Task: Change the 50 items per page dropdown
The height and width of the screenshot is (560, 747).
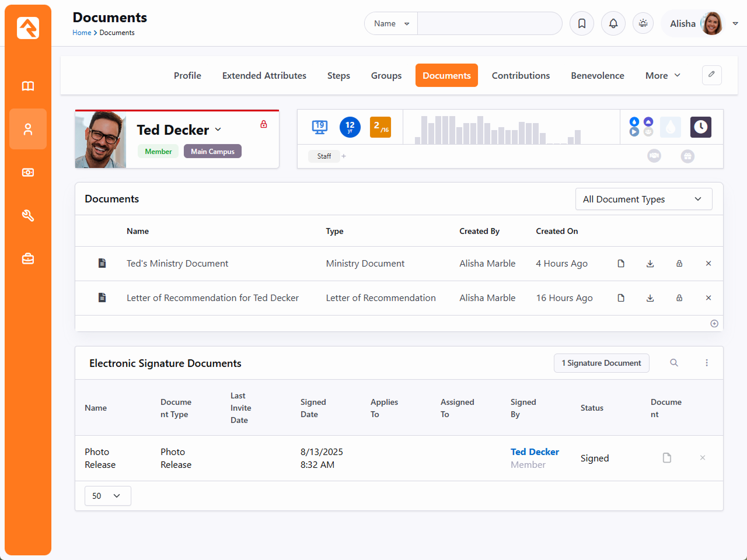Action: point(107,496)
